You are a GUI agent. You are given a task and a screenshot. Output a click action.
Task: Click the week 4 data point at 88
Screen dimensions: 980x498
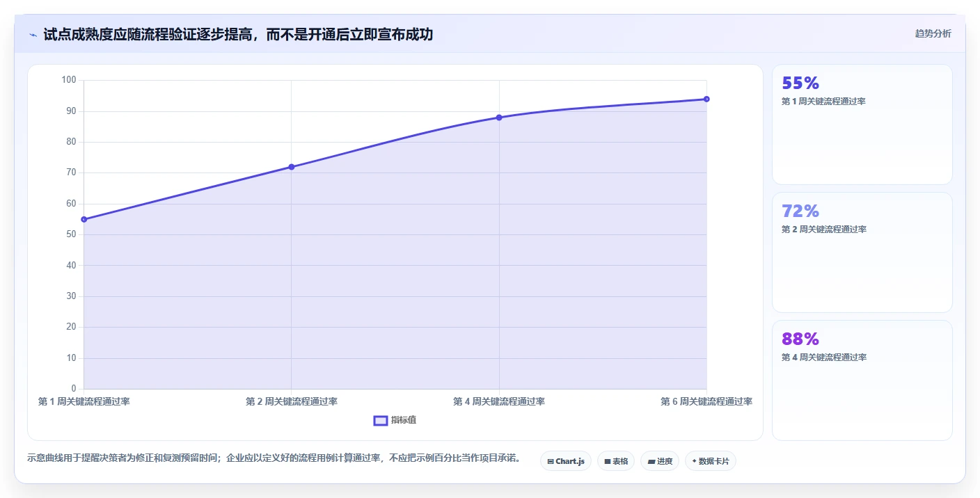pyautogui.click(x=499, y=118)
